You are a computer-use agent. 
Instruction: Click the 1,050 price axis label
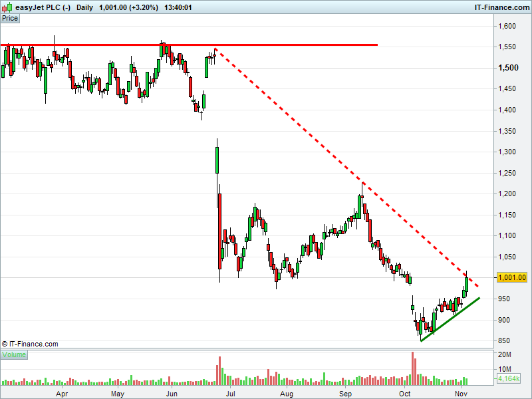pyautogui.click(x=507, y=257)
